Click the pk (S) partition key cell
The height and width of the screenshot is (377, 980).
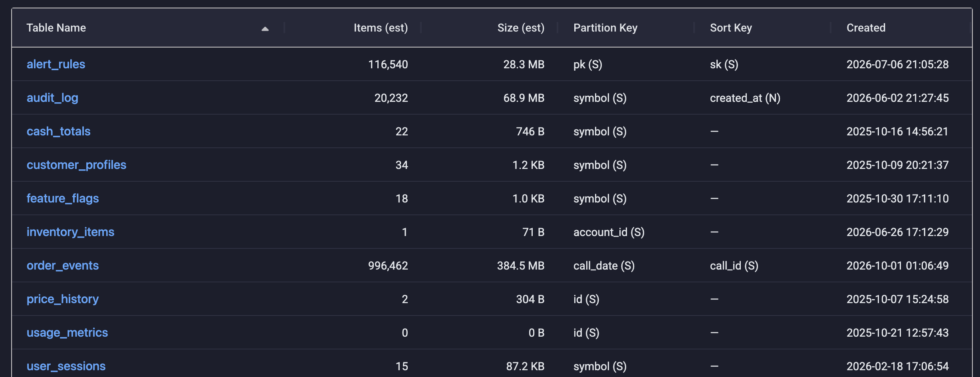[x=588, y=64]
